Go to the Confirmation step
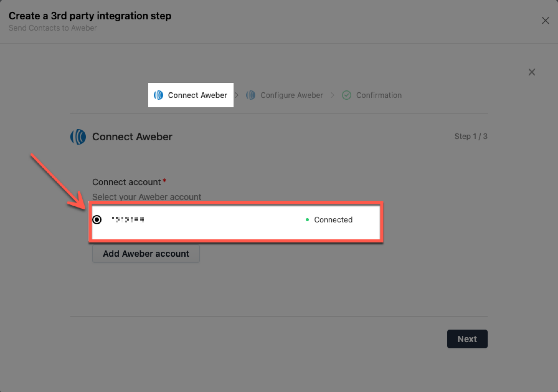This screenshot has height=392, width=558. pyautogui.click(x=372, y=95)
